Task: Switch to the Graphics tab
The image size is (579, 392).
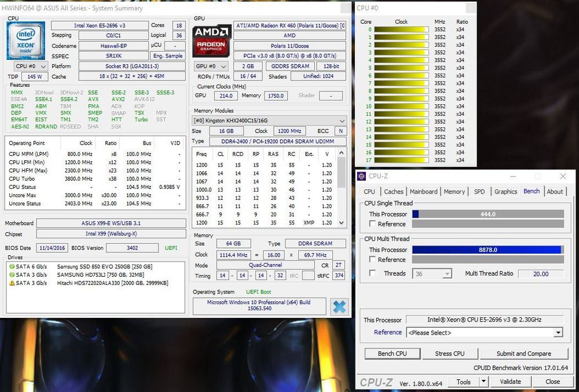Action: click(505, 192)
